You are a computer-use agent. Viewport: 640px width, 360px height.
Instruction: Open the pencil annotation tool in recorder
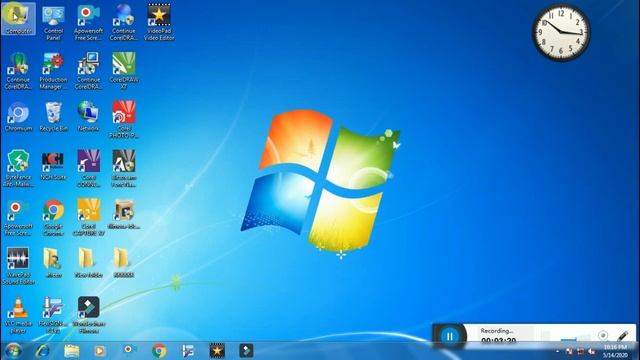pos(623,336)
